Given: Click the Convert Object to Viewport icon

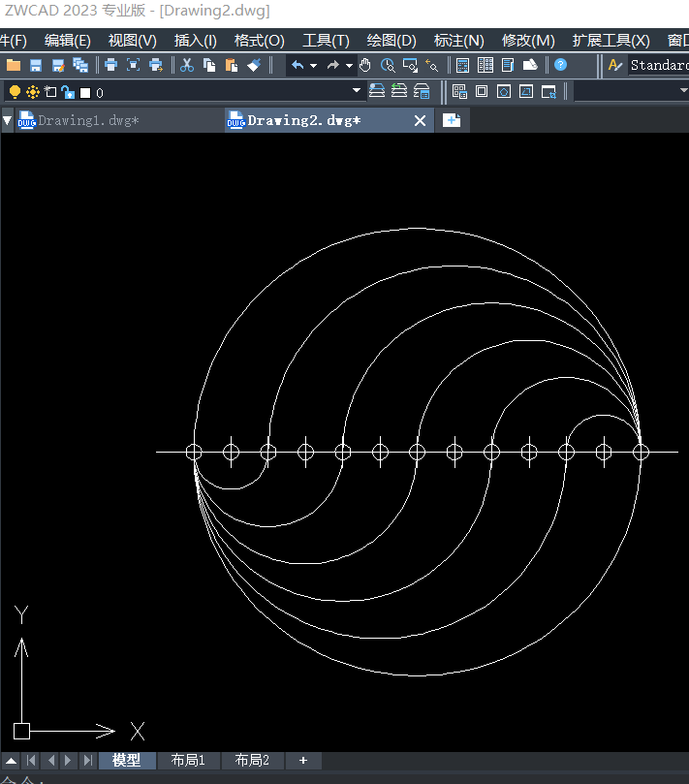Looking at the screenshot, I should click(526, 91).
